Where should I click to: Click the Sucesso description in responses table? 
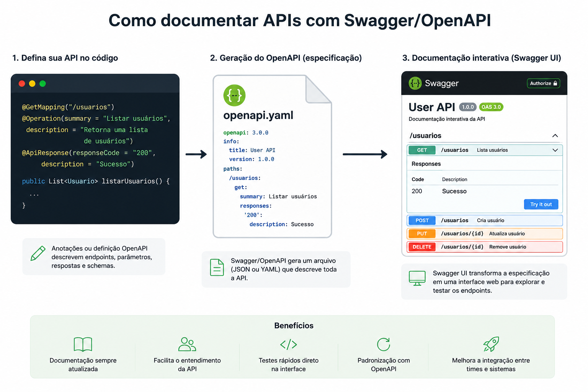click(454, 191)
